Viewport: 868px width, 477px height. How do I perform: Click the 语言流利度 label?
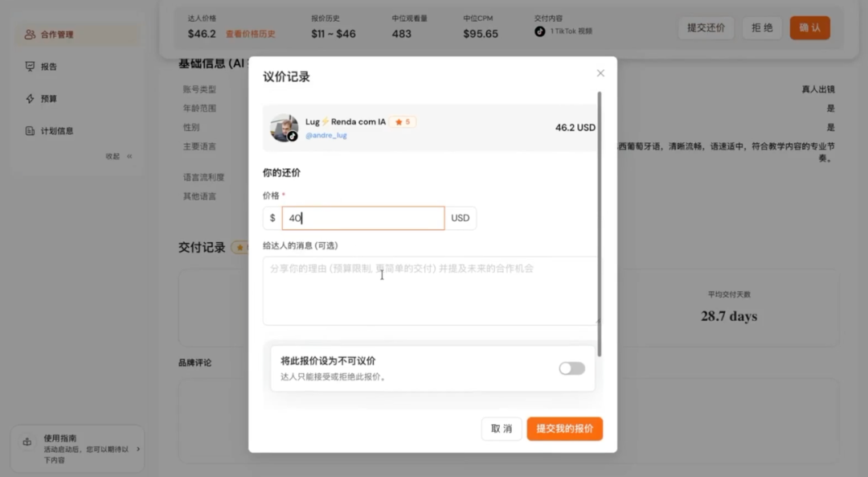coord(203,177)
